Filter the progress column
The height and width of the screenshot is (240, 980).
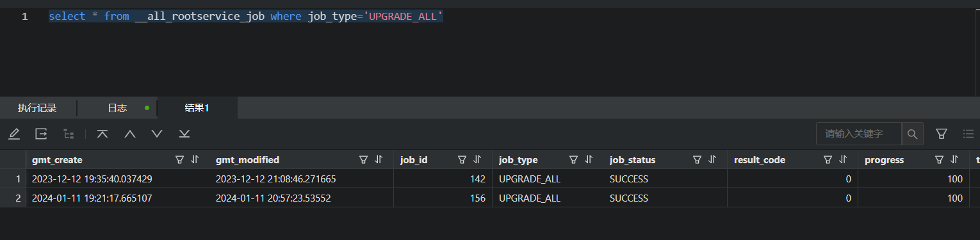coord(940,159)
